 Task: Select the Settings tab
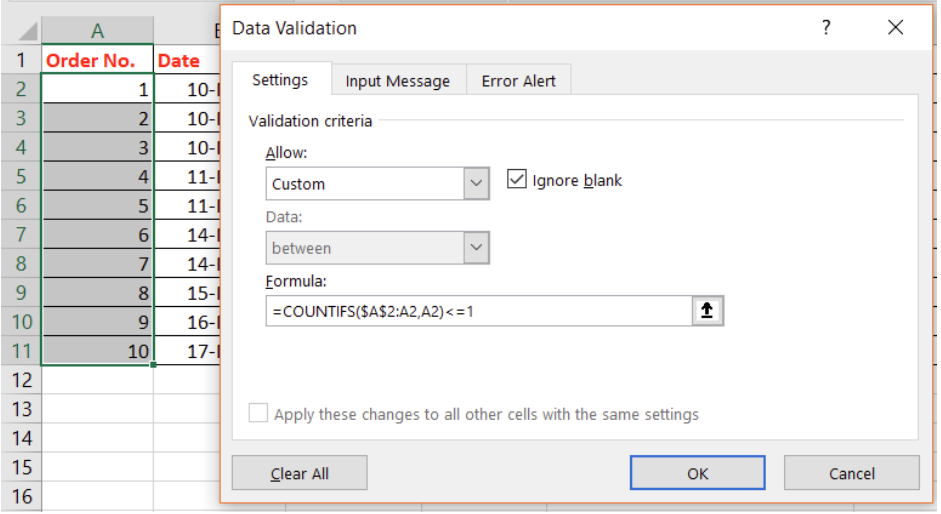click(x=279, y=80)
